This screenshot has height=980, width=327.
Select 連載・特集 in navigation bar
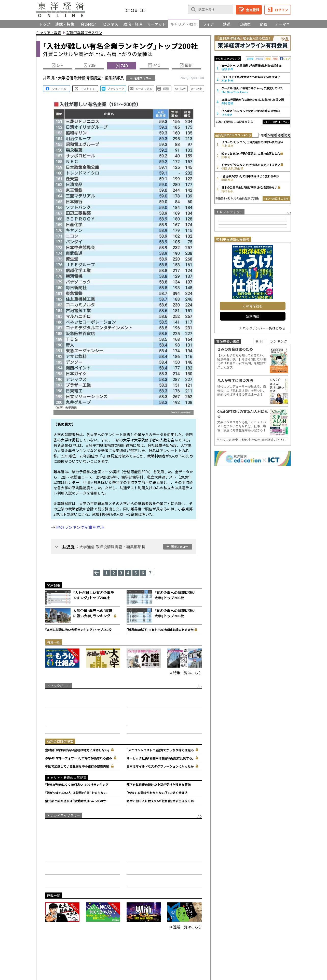pos(65,24)
